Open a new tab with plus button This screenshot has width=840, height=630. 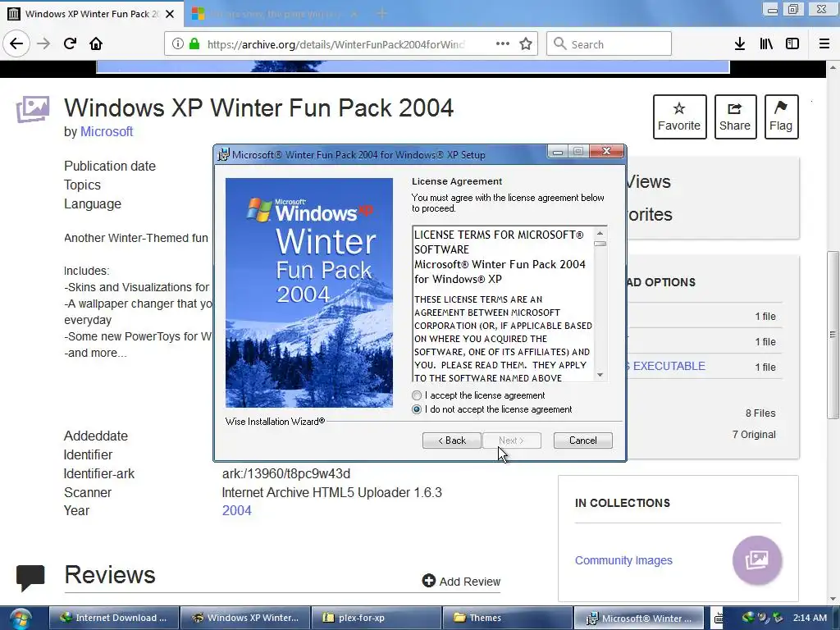click(381, 13)
